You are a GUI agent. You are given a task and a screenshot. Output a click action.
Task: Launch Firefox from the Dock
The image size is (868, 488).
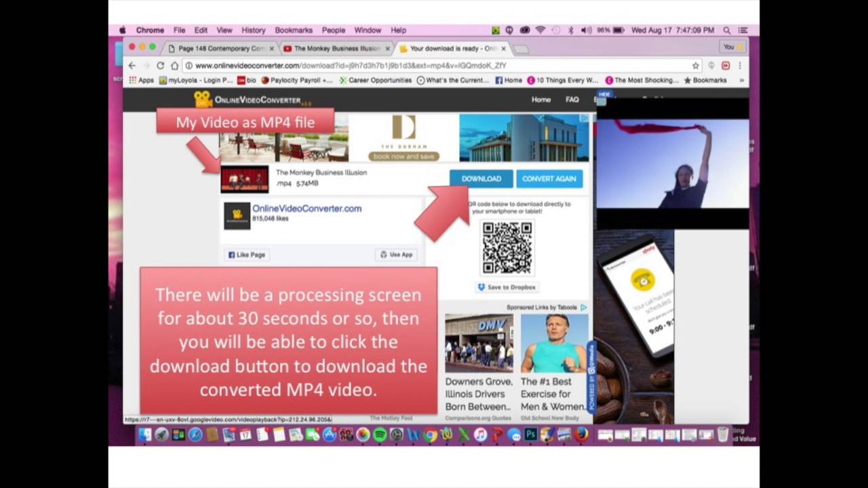(581, 435)
